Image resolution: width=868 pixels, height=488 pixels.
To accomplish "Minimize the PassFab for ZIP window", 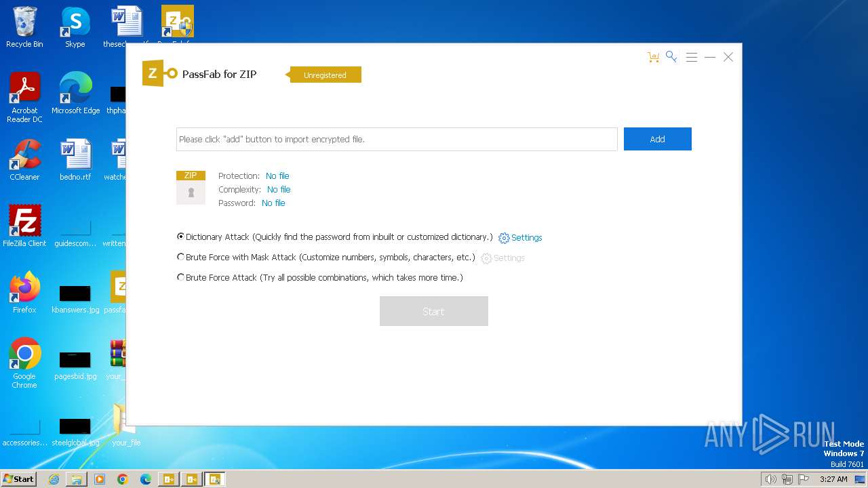I will (710, 58).
